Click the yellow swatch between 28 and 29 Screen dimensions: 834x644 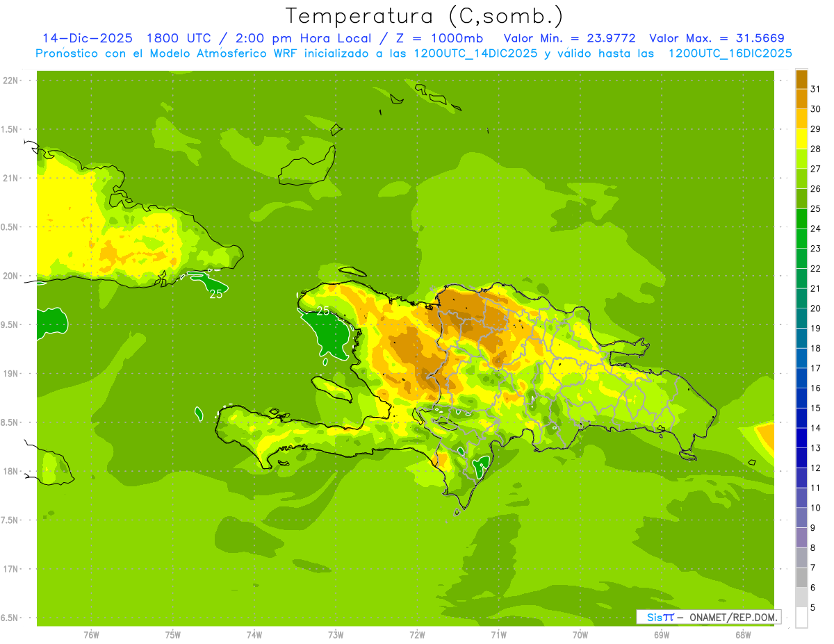coord(801,139)
